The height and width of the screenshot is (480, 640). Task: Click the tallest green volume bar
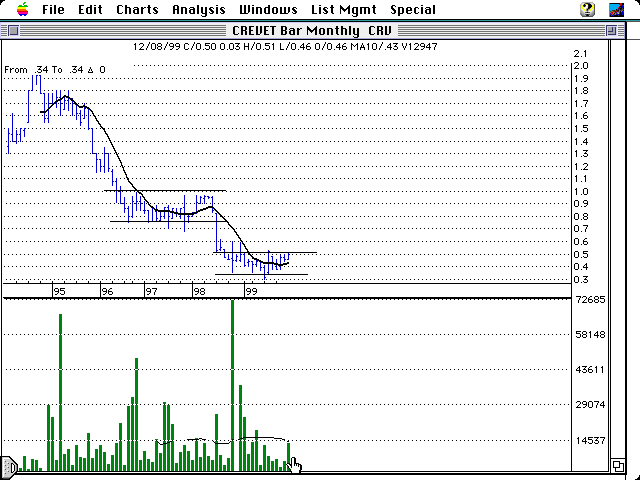pyautogui.click(x=232, y=386)
